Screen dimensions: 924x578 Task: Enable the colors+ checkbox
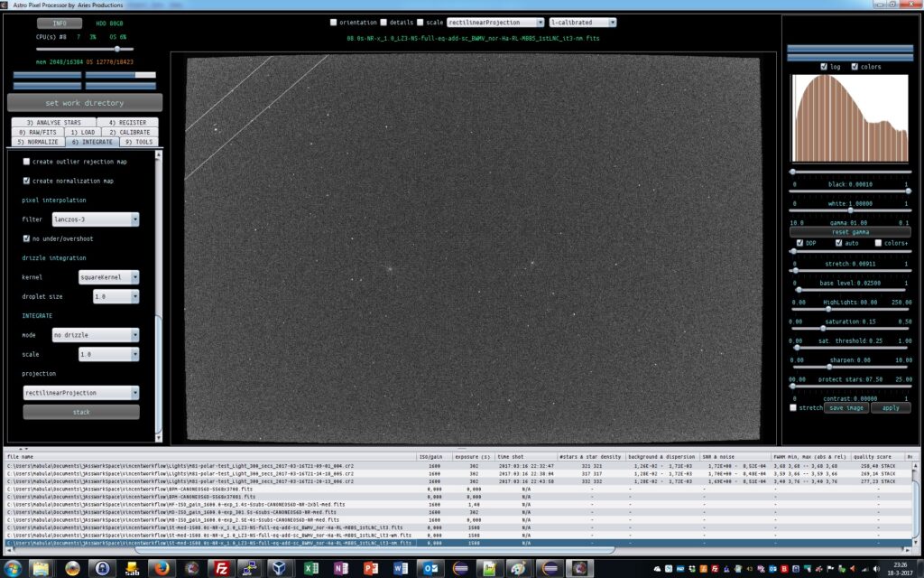pyautogui.click(x=878, y=243)
